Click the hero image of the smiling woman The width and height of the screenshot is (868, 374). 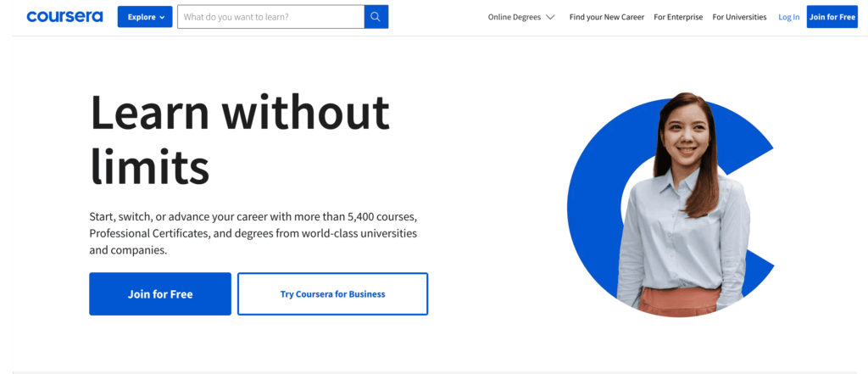[684, 205]
